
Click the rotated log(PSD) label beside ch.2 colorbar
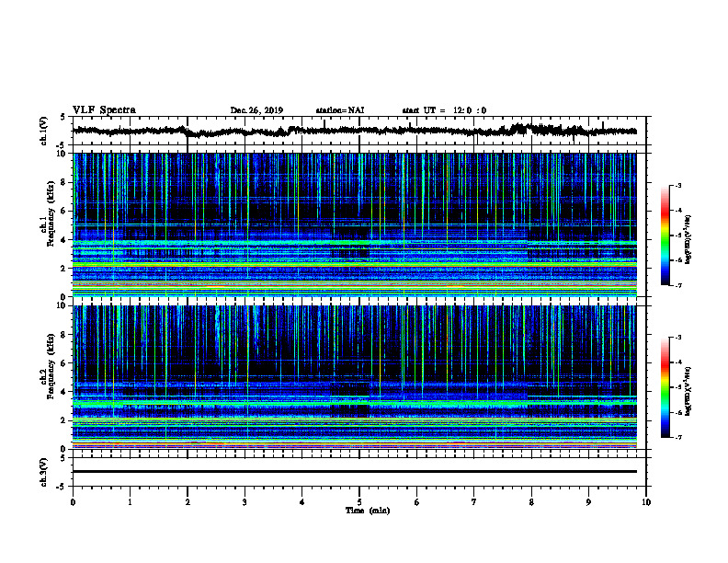pos(688,392)
